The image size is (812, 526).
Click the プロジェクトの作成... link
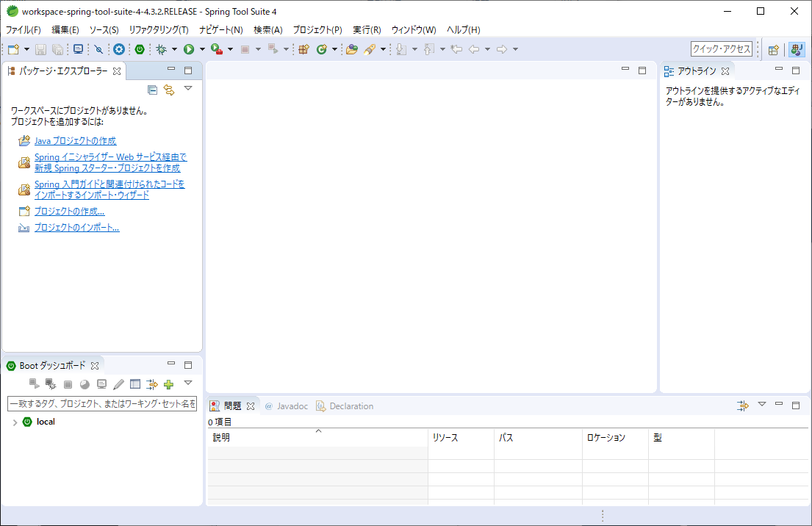(x=69, y=212)
